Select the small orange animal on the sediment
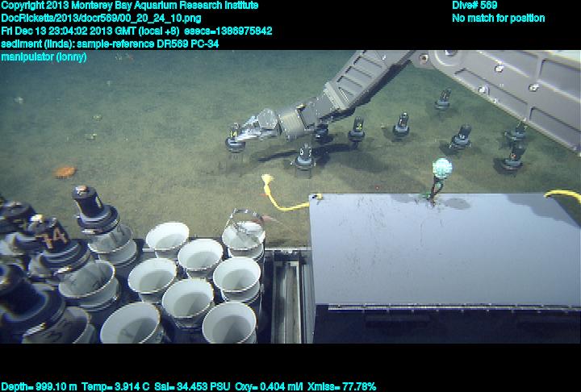Image resolution: width=581 pixels, height=392 pixels. tap(65, 171)
